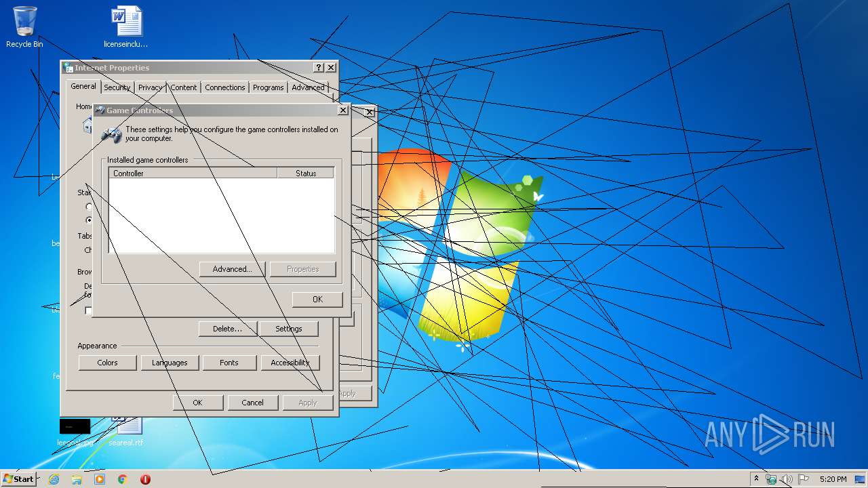
Task: Click the game controller icon in the dialog
Action: point(111,134)
